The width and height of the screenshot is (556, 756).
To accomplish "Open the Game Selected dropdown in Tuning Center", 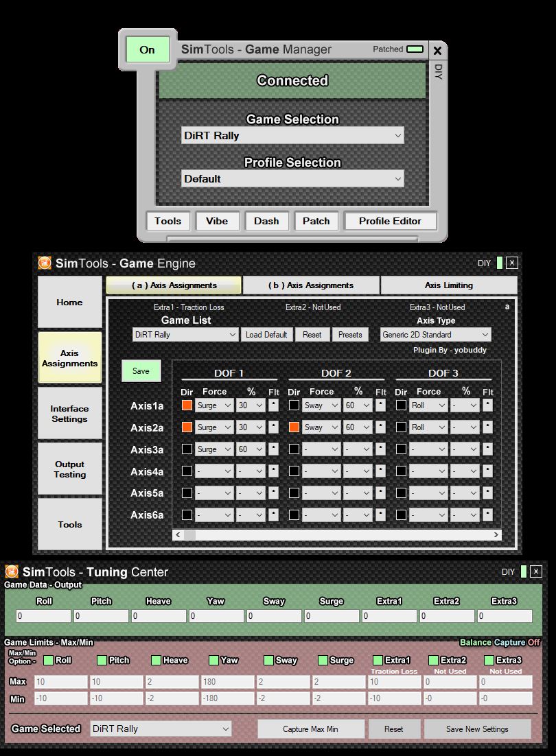I will click(x=161, y=729).
